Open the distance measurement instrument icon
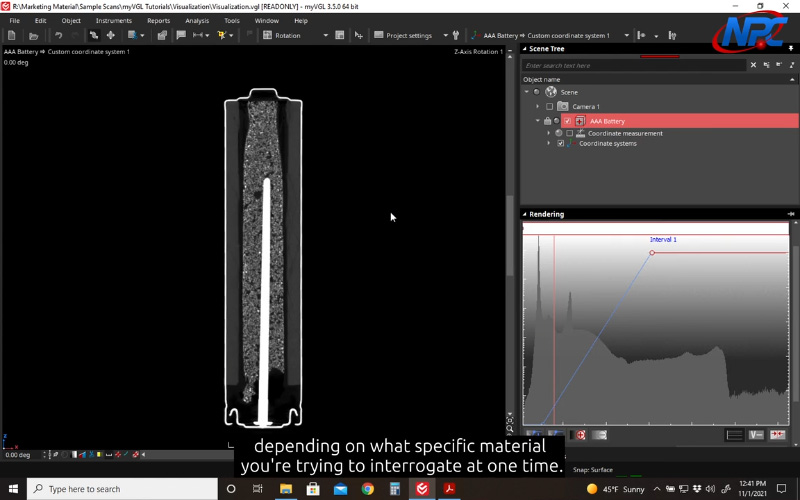Viewport: 800px width, 500px height. (x=197, y=35)
